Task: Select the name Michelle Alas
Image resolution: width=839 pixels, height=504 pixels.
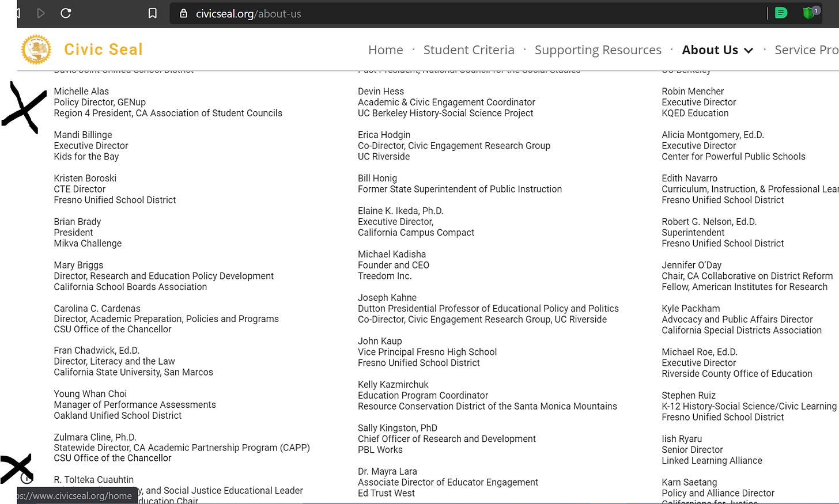Action: (81, 91)
